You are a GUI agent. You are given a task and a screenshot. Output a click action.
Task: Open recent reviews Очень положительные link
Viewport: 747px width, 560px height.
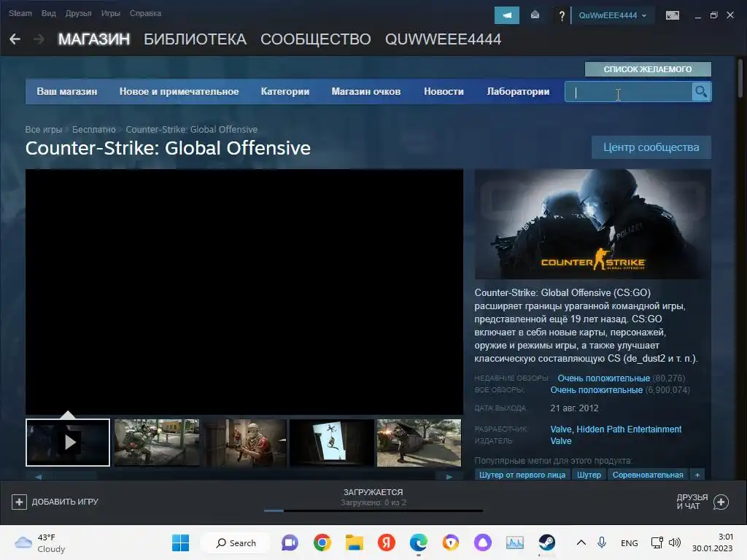tap(603, 378)
